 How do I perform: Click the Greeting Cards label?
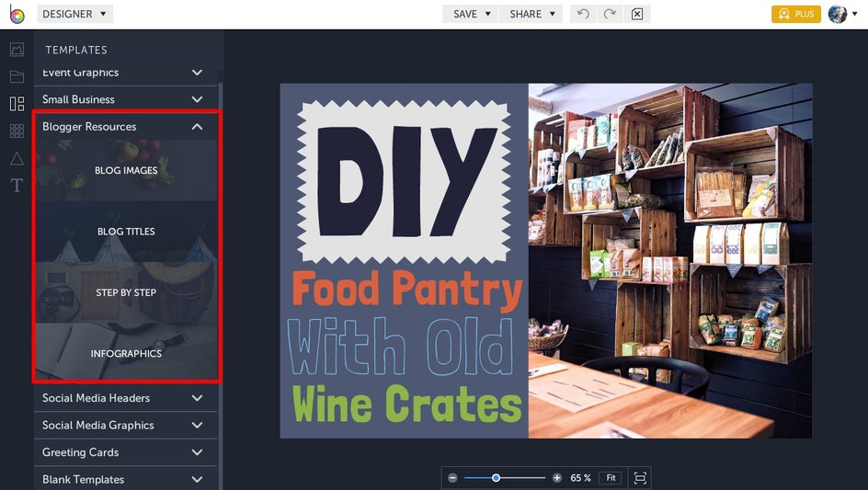[x=80, y=452]
